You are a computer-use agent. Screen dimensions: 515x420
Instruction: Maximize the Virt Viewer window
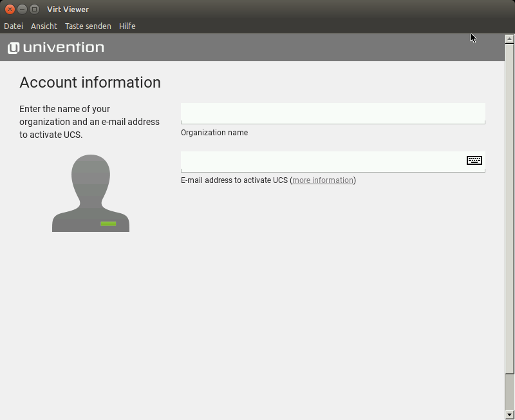click(x=34, y=9)
